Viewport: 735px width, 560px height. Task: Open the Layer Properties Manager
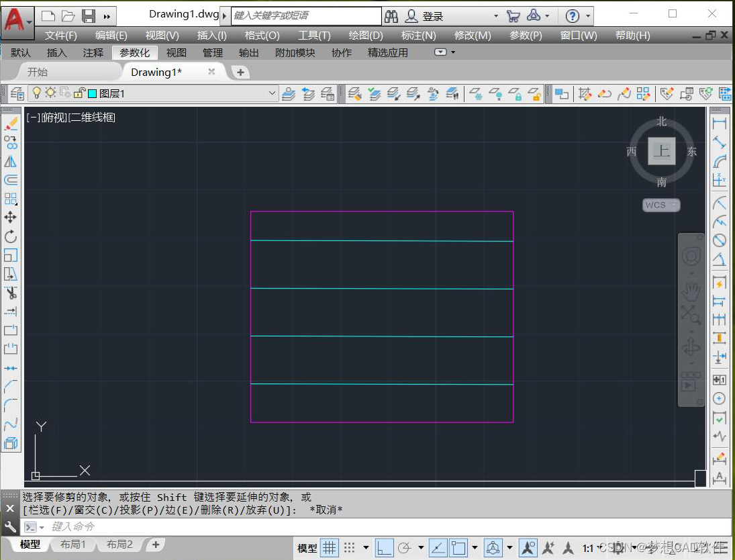point(17,94)
